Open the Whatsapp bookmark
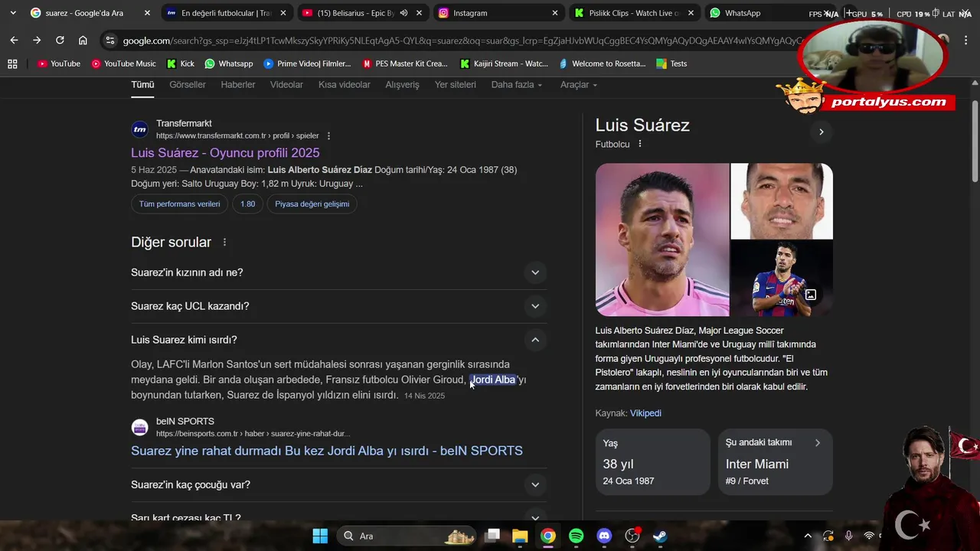 [228, 64]
